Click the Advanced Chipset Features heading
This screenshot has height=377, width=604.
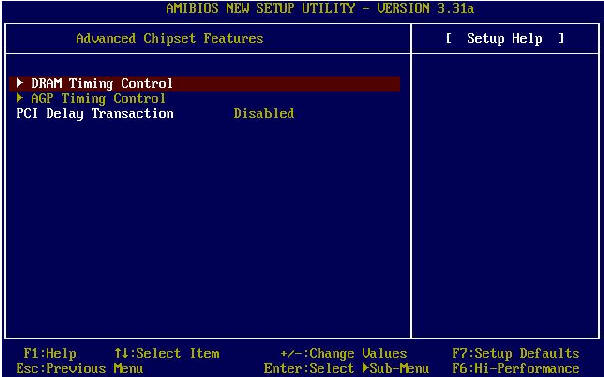pyautogui.click(x=169, y=39)
